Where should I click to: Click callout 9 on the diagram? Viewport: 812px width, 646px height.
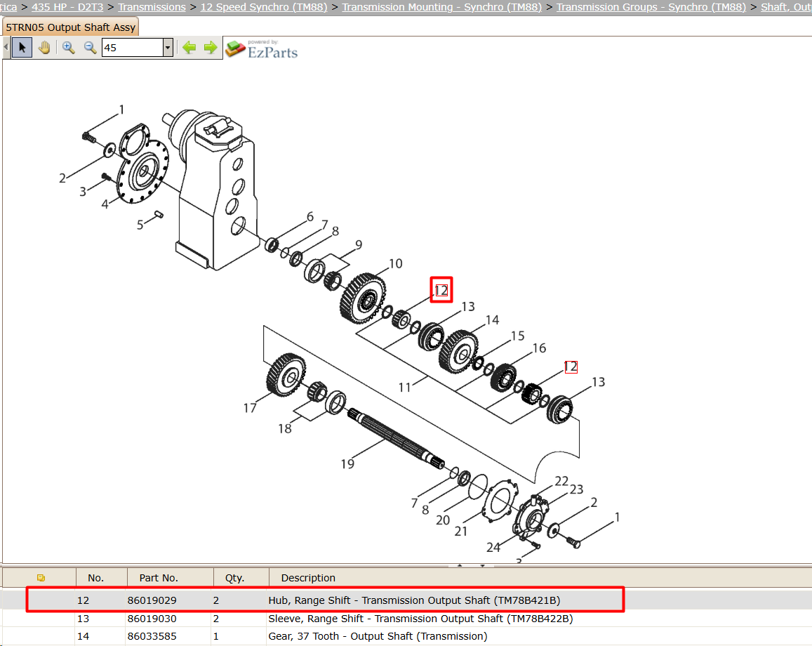point(359,244)
